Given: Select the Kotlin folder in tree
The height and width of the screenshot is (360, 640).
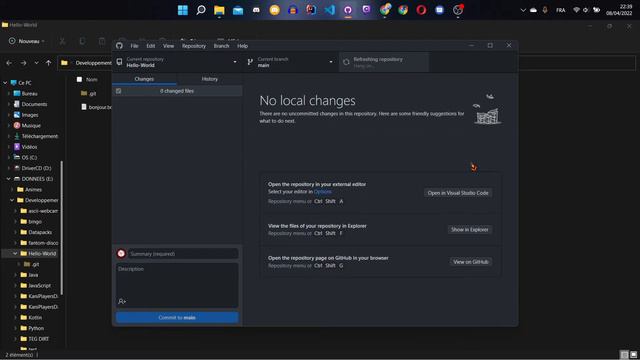Looking at the screenshot, I should pyautogui.click(x=35, y=317).
